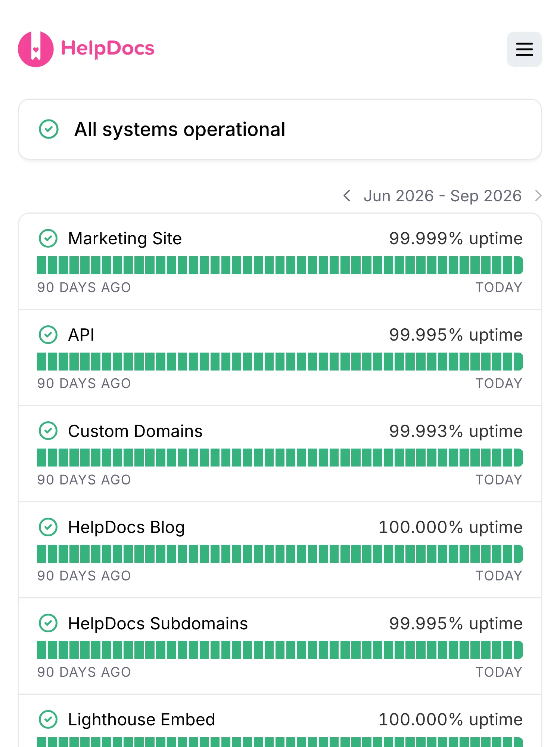This screenshot has height=747, width=560.
Task: Click the Custom Domains uptime bar
Action: pyautogui.click(x=280, y=458)
